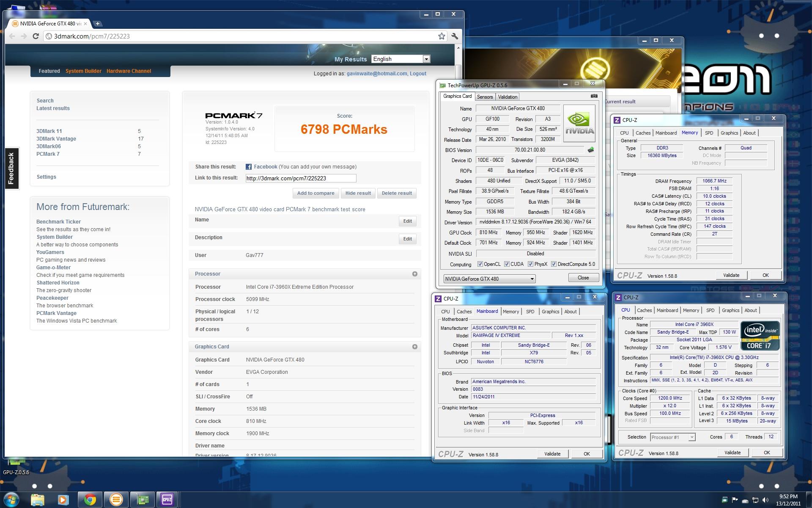Open Windows Start menu
The width and height of the screenshot is (812, 508).
click(11, 500)
